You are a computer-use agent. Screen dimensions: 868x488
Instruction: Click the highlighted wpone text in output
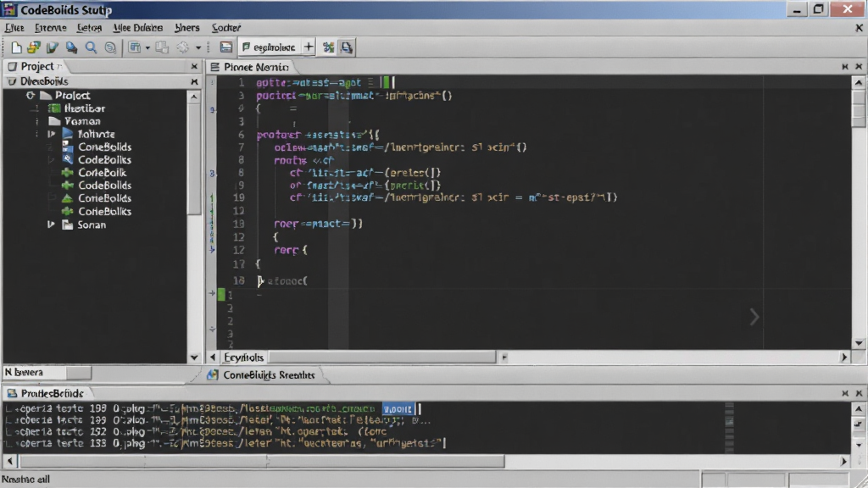[x=398, y=409]
